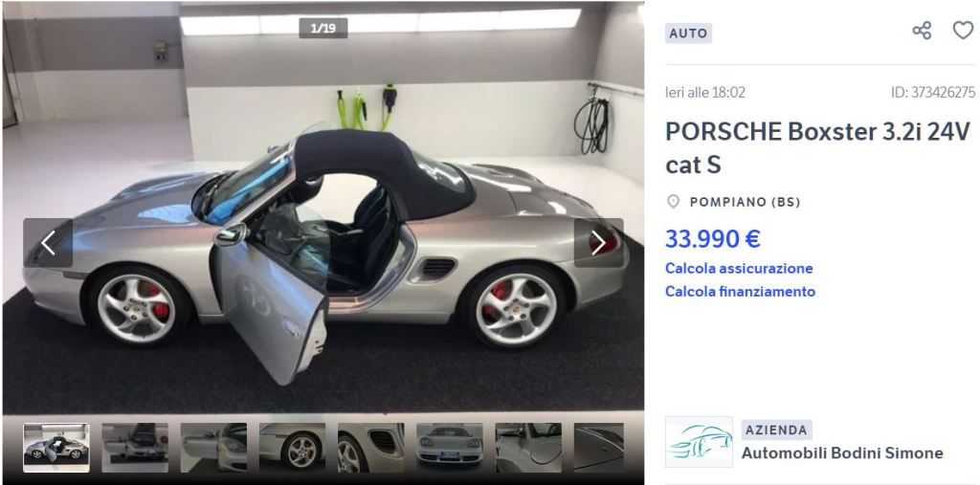Select the fifth thumbnail showing side air vent

(x=371, y=448)
